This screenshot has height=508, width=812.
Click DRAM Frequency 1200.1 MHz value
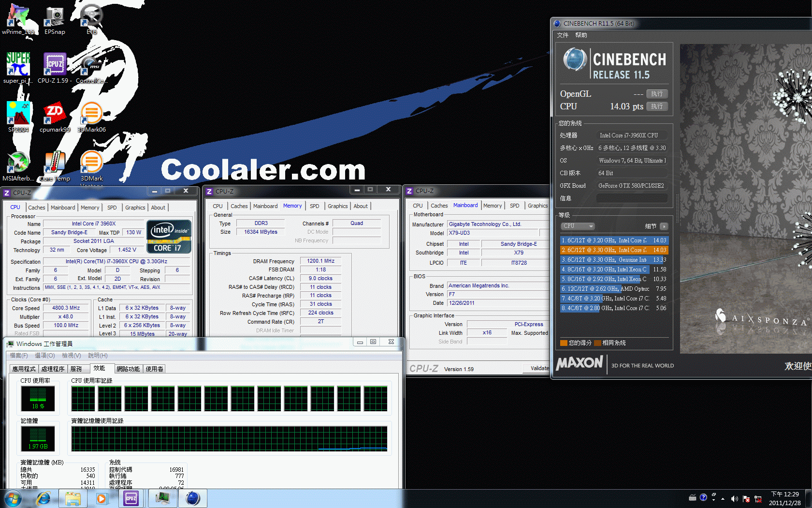(x=321, y=261)
